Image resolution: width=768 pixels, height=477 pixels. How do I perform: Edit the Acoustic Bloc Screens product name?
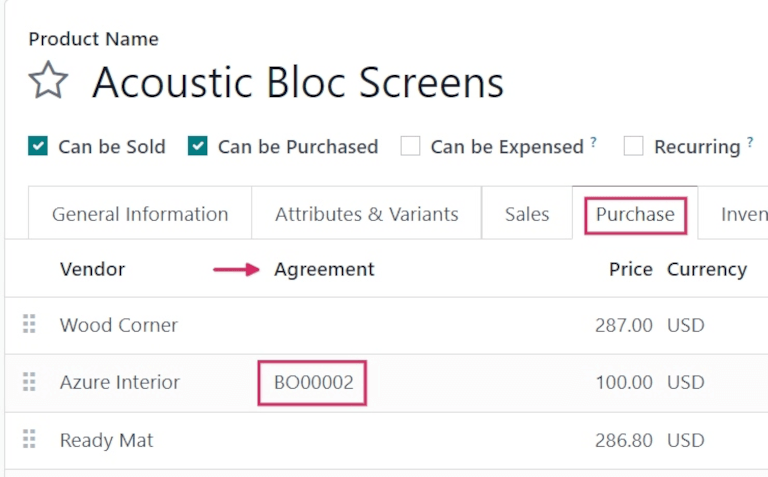pyautogui.click(x=298, y=82)
